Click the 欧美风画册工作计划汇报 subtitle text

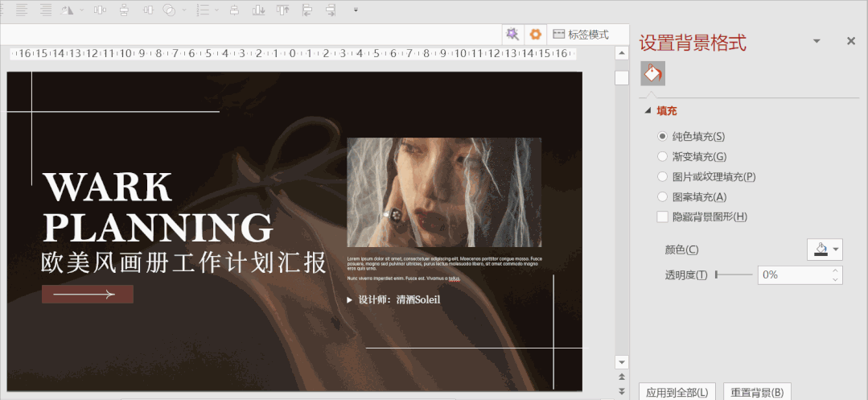click(183, 264)
